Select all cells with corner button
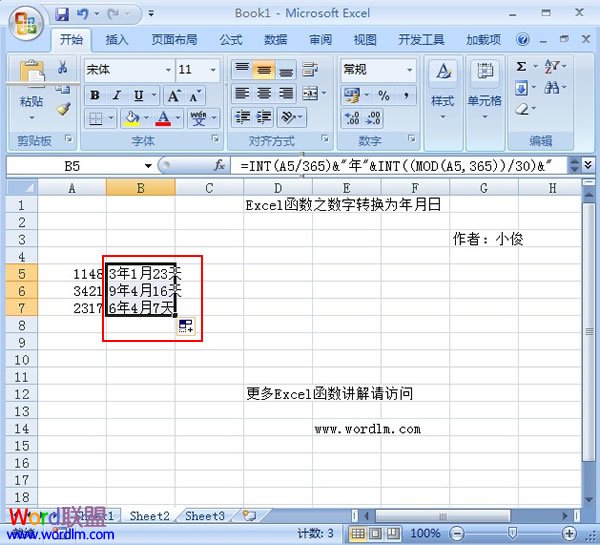Viewport: 600px width, 545px height. (x=22, y=188)
